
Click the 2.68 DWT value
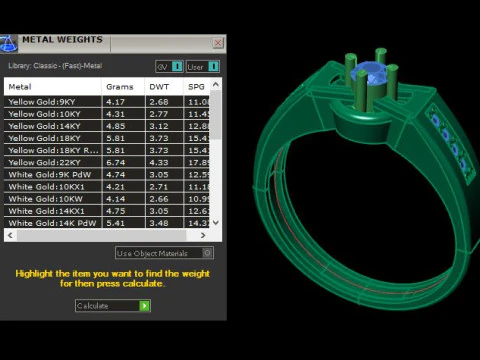[x=159, y=102]
